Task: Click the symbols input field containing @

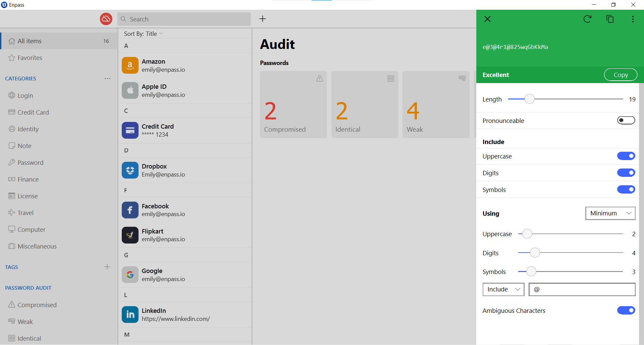Action: pos(582,289)
